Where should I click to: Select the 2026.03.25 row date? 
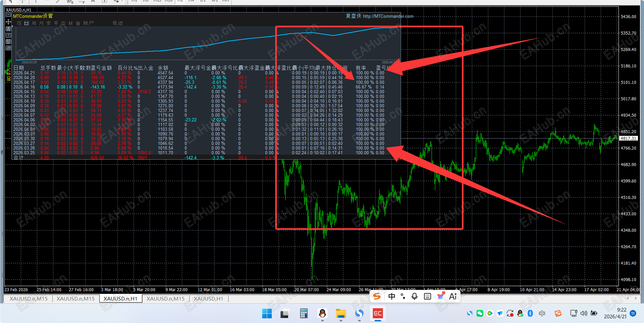(x=24, y=153)
